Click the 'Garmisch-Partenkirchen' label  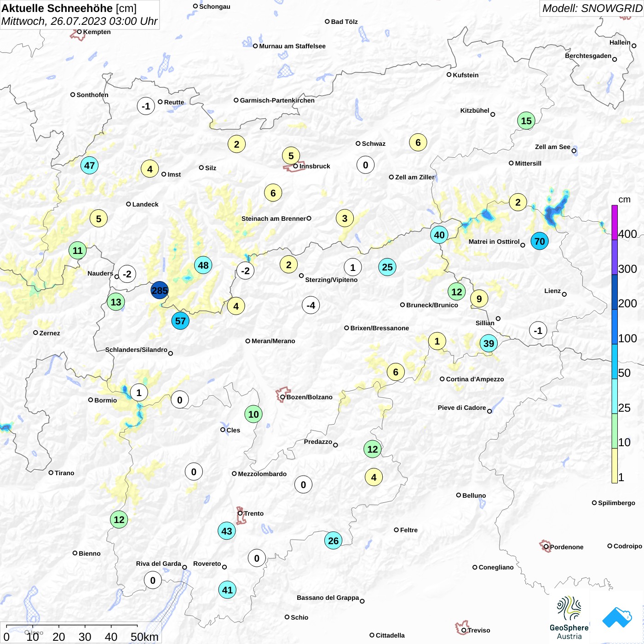click(x=277, y=100)
